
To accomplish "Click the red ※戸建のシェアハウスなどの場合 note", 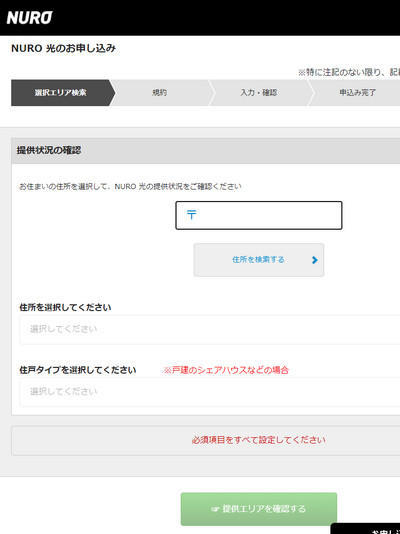I will [226, 370].
